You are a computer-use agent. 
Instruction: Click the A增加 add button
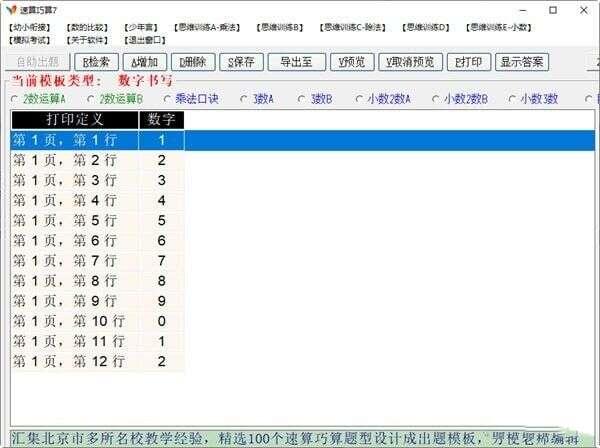coord(145,62)
